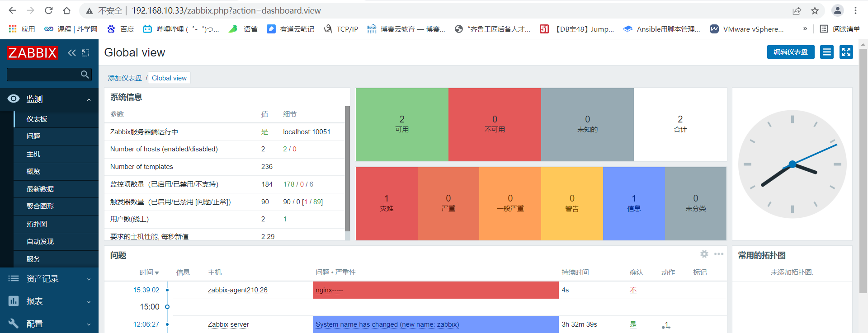The height and width of the screenshot is (333, 868).
Task: Open the 语雀 bookmark
Action: tap(243, 29)
